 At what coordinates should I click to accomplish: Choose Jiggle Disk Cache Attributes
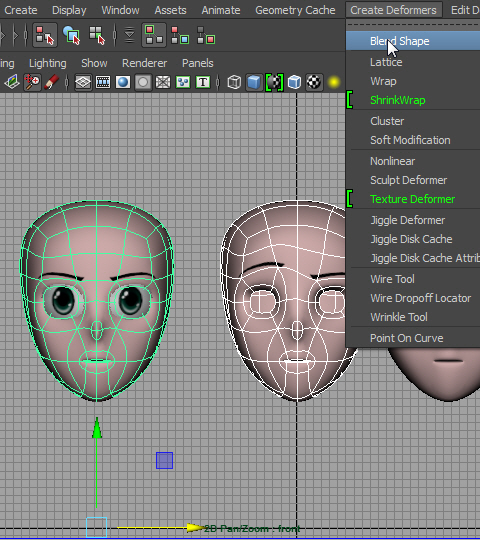(x=413, y=258)
